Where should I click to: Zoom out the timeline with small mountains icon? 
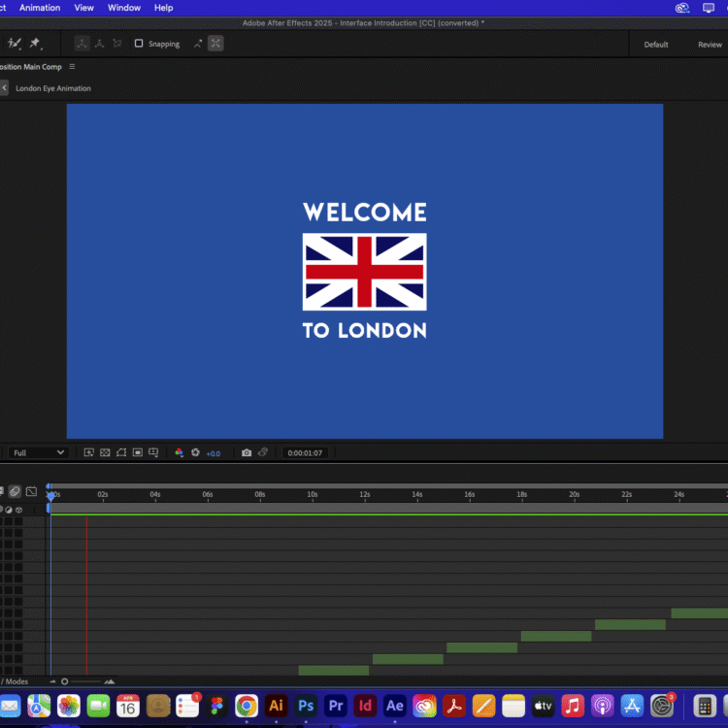pos(52,681)
